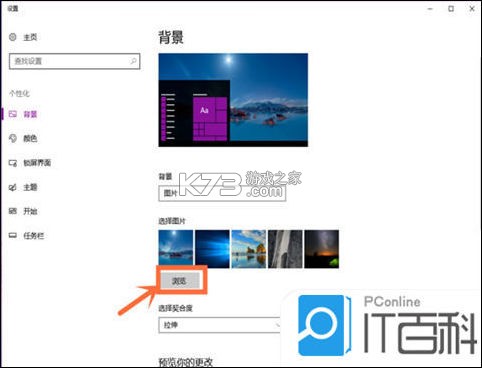Open 任务栏 settings page

tap(33, 236)
